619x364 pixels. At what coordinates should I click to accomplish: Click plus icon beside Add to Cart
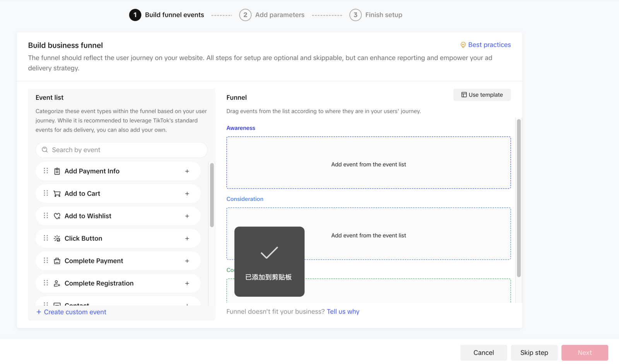tap(187, 194)
